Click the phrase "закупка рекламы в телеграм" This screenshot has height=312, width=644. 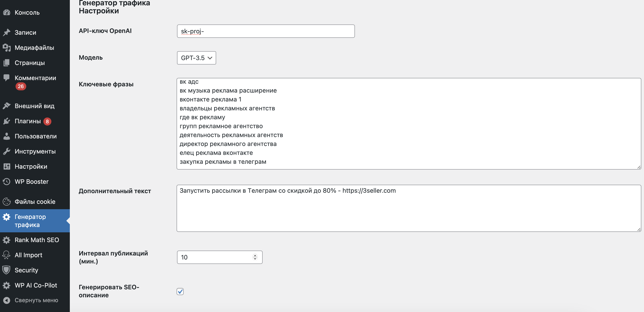[223, 162]
